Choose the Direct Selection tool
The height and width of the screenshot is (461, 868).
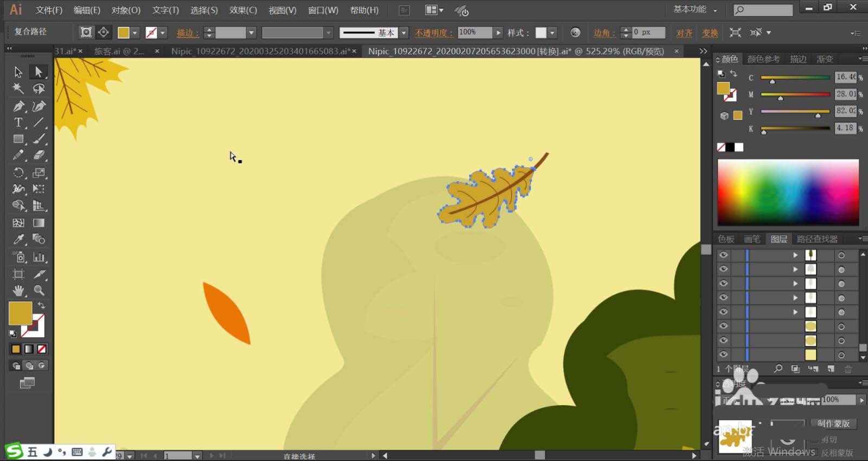[x=39, y=72]
